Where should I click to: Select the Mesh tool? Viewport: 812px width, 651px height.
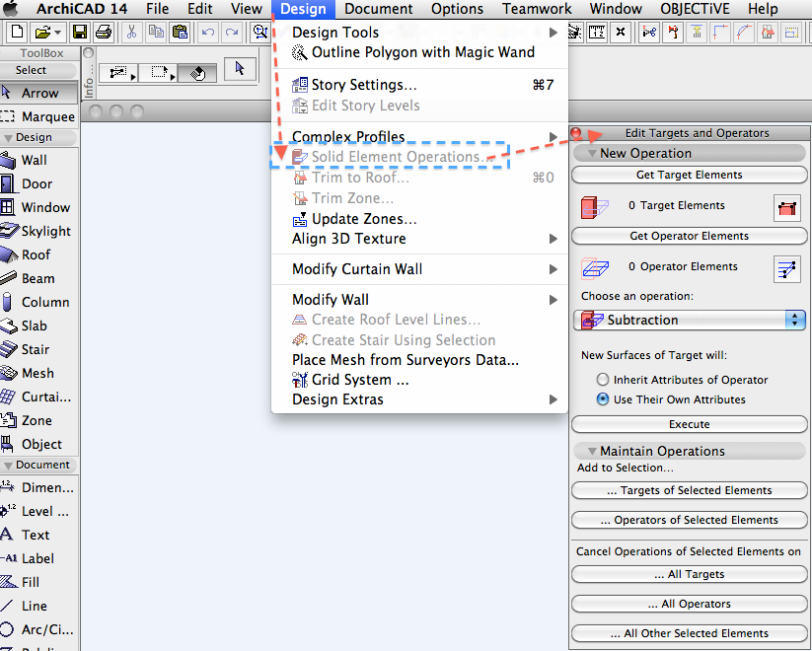(38, 373)
